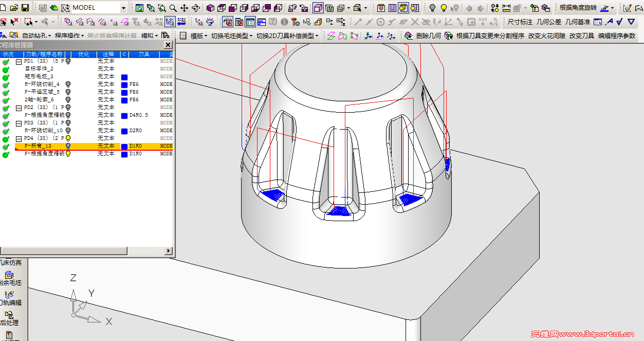
Task: Select the purple isometric cube view
Action: pos(210,8)
